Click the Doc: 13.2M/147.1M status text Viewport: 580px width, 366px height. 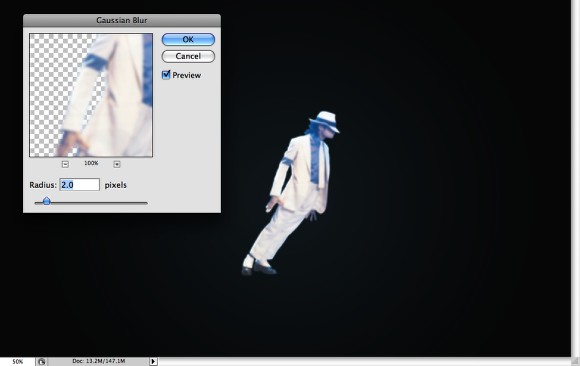(x=99, y=361)
